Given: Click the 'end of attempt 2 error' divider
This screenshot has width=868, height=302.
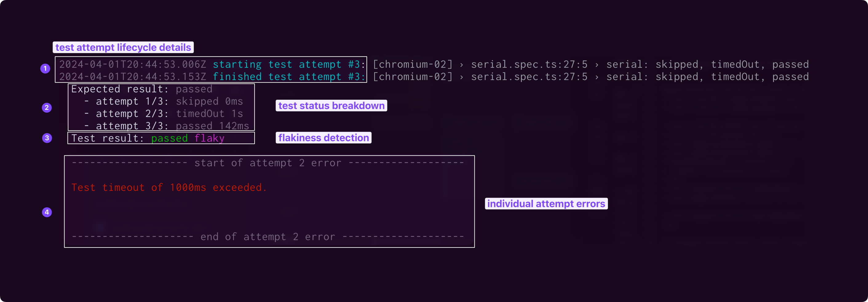Looking at the screenshot, I should (x=268, y=237).
